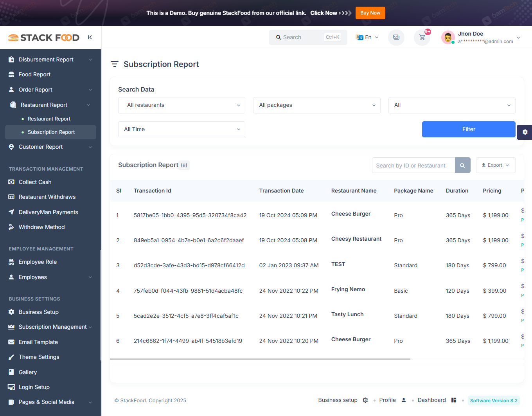Click the footer Dashboard grid icon
The image size is (532, 416).
click(454, 400)
